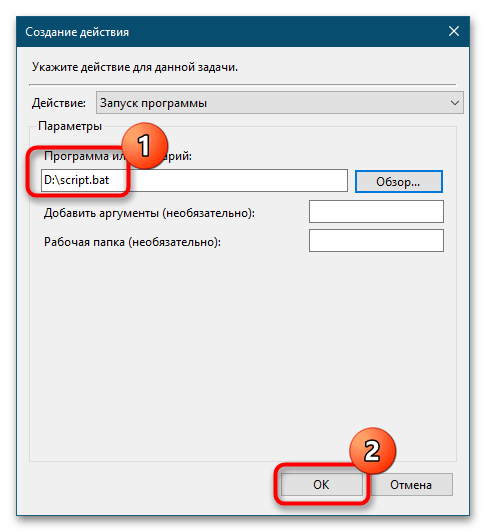Click the Параметры group heading
486x532 pixels.
click(70, 126)
